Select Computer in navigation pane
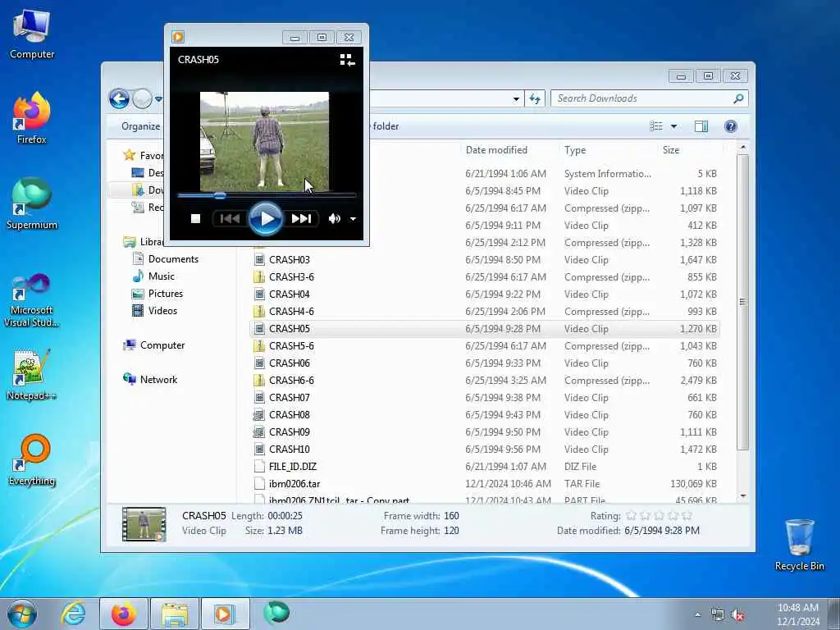The image size is (840, 630). click(x=162, y=345)
